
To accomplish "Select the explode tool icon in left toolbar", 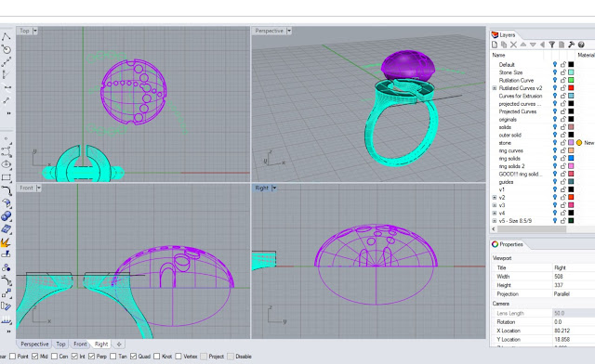I will (x=6, y=242).
